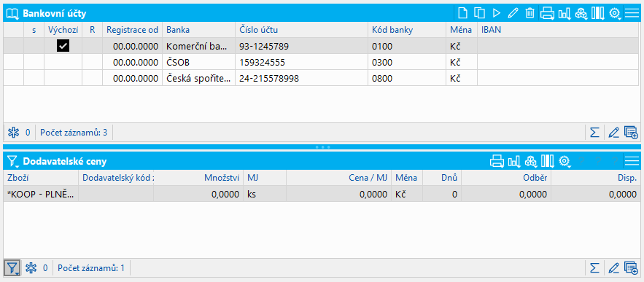644x282 pixels.
Task: Click account number 24-215578998
Action: (x=268, y=79)
